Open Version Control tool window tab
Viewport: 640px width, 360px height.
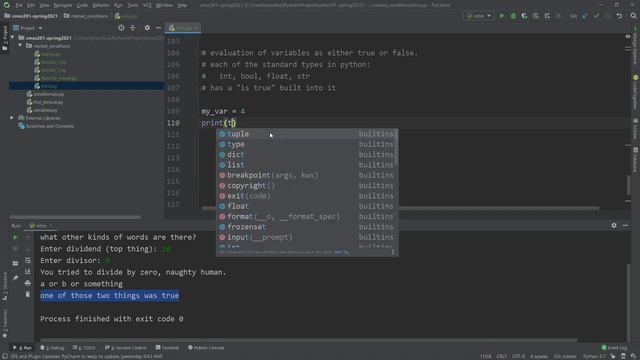(x=126, y=348)
